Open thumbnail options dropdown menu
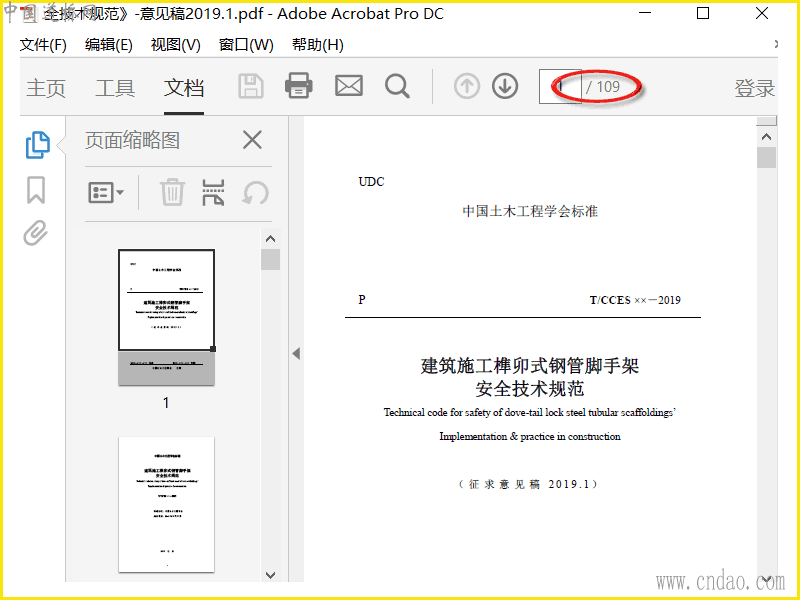Screen dimensions: 800x600 (x=106, y=193)
